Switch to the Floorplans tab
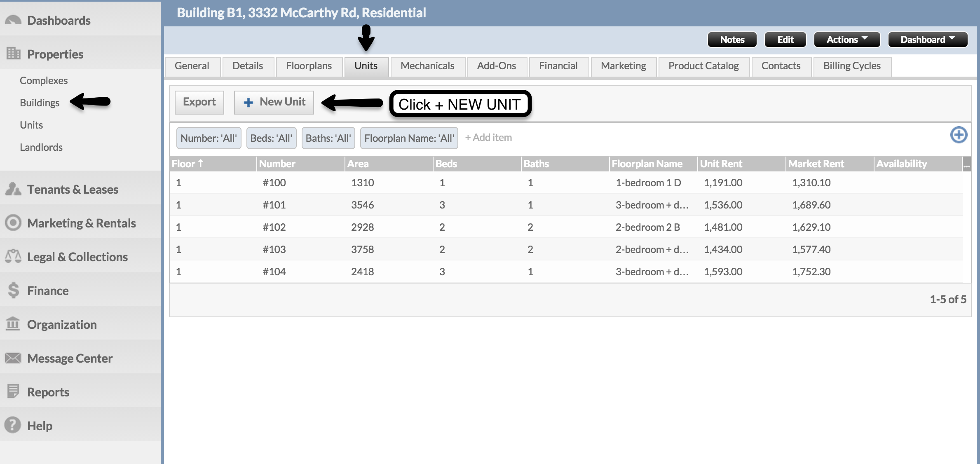Viewport: 980px width, 464px height. pyautogui.click(x=309, y=66)
